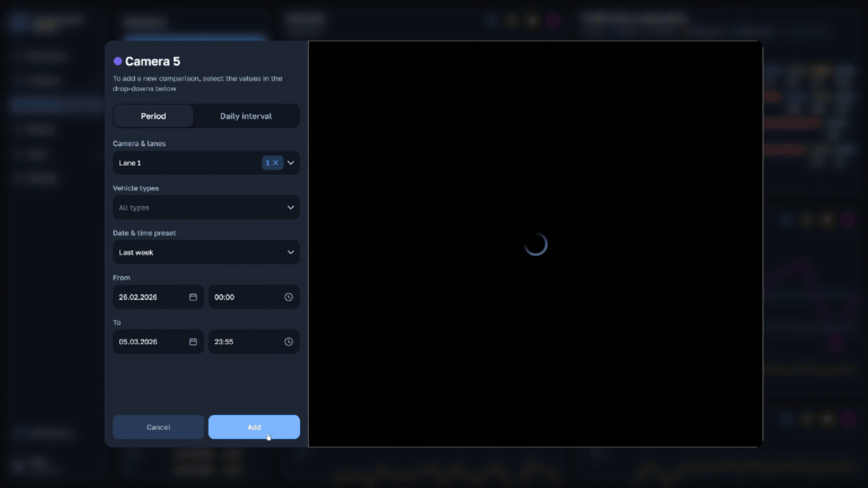
Task: Switch to the Daily interval tab
Action: [x=246, y=116]
